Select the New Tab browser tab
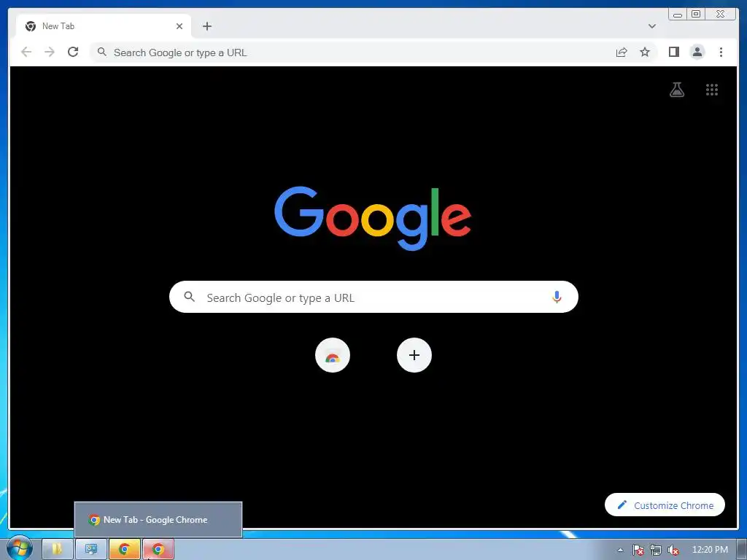Viewport: 747px width, 560px height. tap(104, 26)
